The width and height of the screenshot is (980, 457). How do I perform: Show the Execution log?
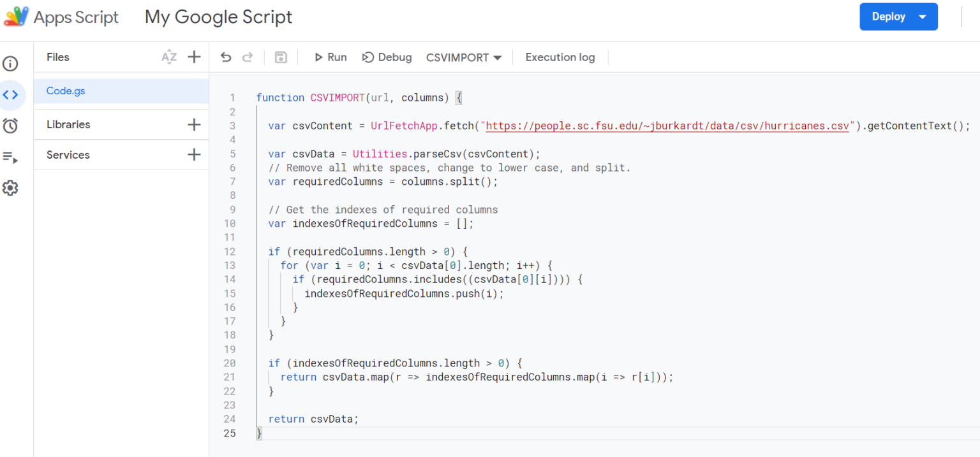(x=560, y=57)
